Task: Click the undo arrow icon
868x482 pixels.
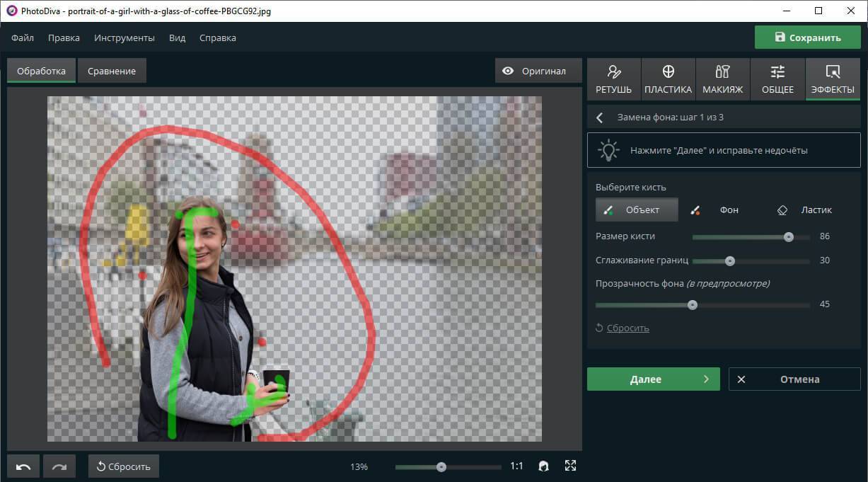Action: (23, 466)
